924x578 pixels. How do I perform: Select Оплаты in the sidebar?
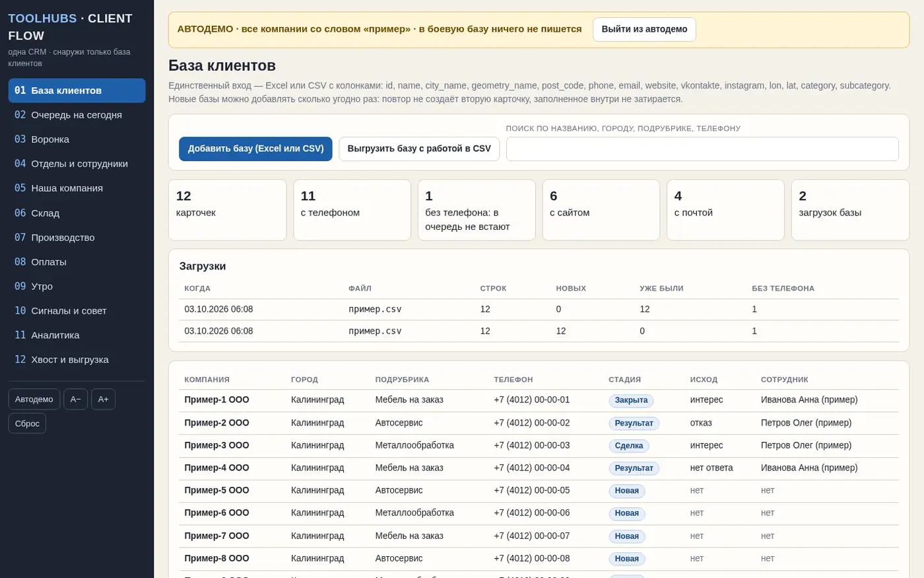click(x=77, y=262)
